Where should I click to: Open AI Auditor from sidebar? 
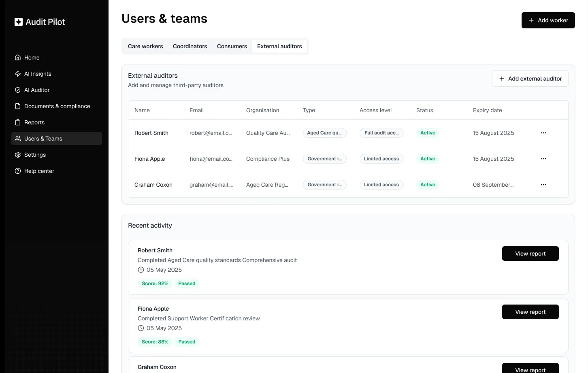point(57,90)
